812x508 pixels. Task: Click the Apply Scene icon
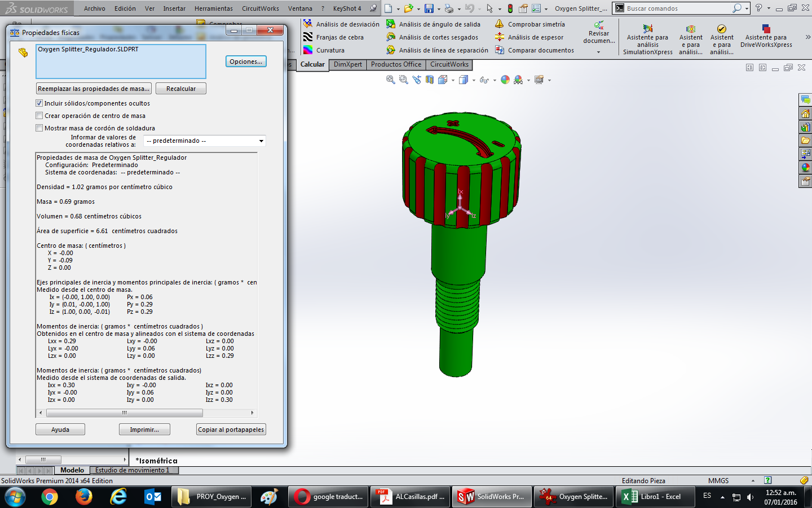coord(518,80)
